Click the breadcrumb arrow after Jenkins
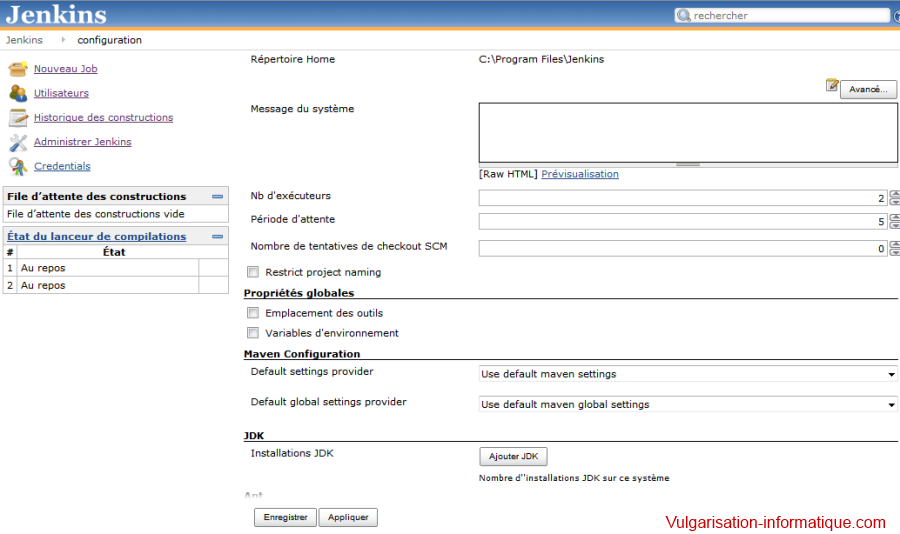The width and height of the screenshot is (900, 534). 63,40
